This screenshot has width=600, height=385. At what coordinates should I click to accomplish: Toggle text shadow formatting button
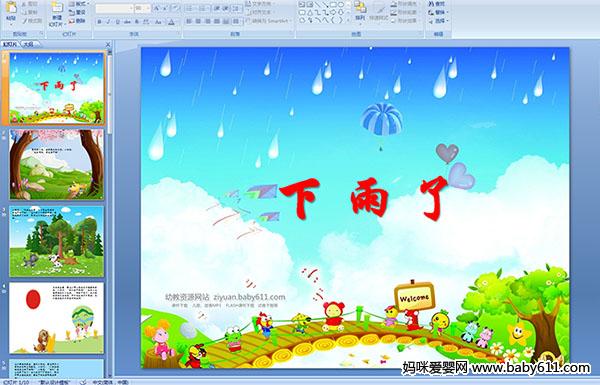pyautogui.click(x=137, y=22)
